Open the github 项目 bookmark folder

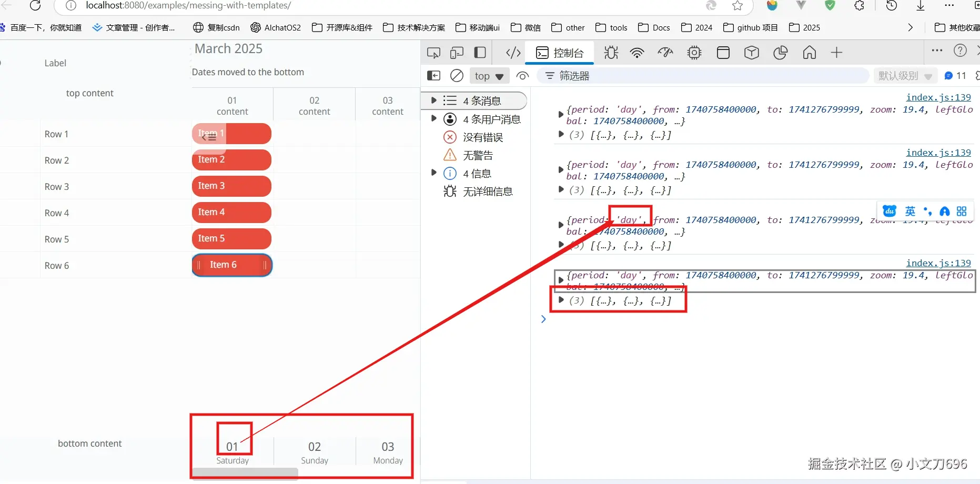tap(751, 27)
